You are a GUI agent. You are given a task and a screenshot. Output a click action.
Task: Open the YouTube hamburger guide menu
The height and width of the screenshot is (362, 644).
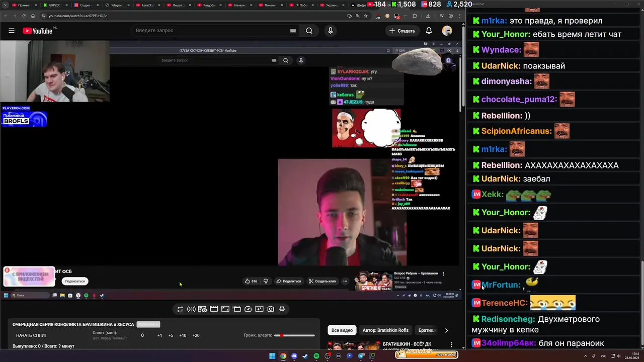11,31
